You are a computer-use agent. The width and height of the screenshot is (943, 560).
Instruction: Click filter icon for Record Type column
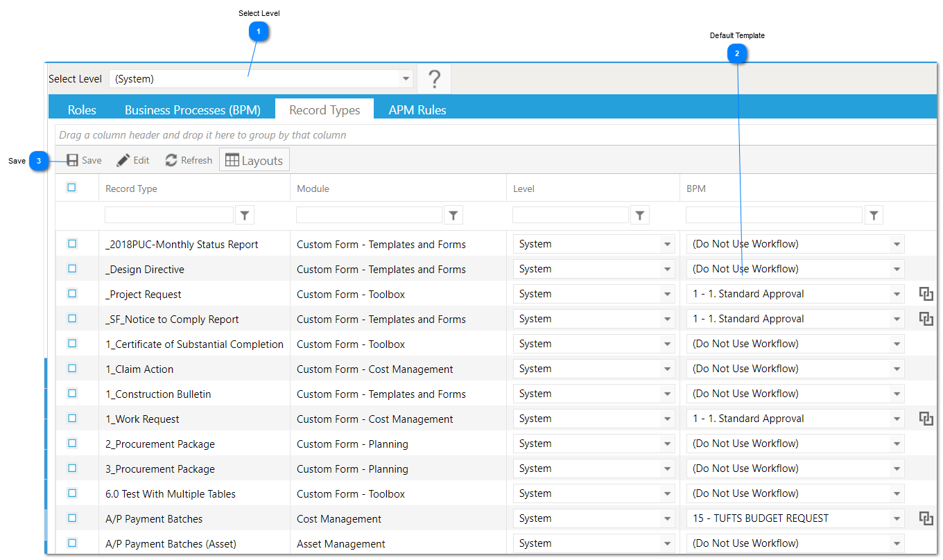[x=245, y=216]
